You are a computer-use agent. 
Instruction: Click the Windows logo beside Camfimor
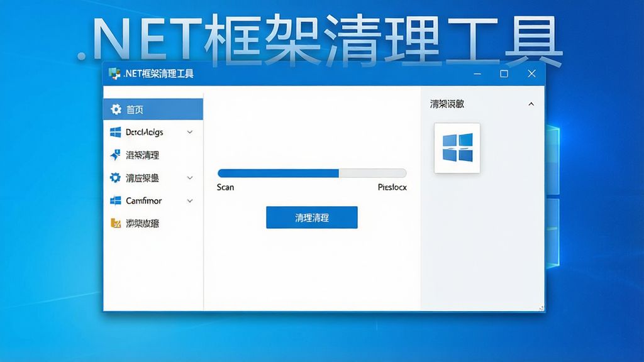point(116,200)
